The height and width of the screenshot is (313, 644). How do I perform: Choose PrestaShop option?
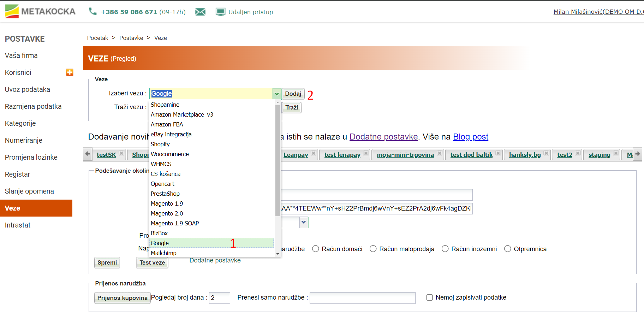(212, 194)
